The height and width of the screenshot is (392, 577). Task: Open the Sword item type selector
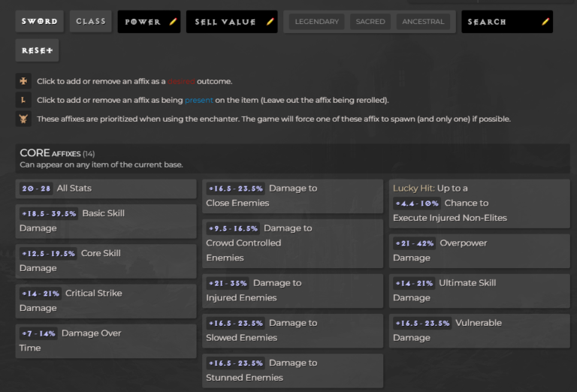click(40, 21)
